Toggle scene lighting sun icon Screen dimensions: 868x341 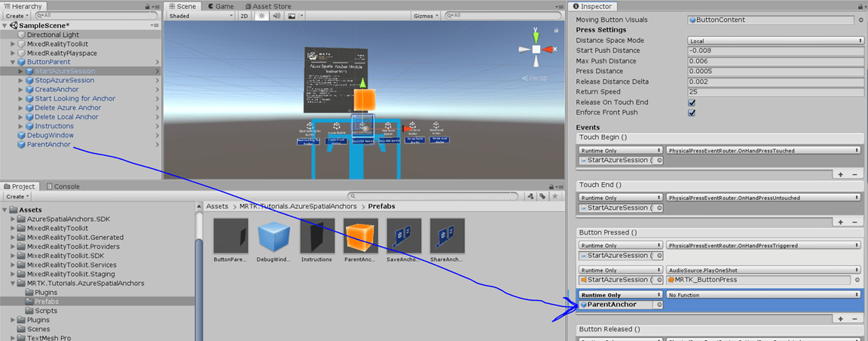click(x=261, y=15)
